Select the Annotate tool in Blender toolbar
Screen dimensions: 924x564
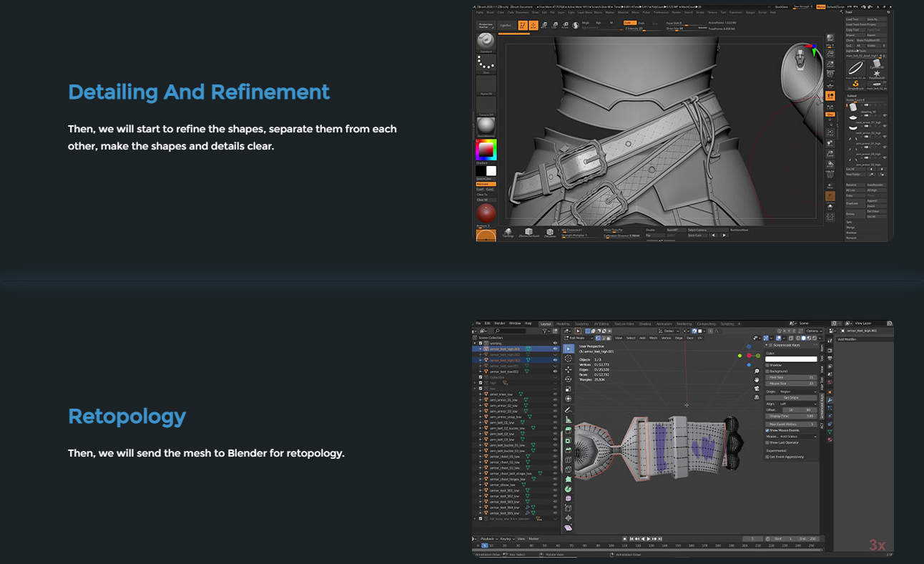coord(569,410)
